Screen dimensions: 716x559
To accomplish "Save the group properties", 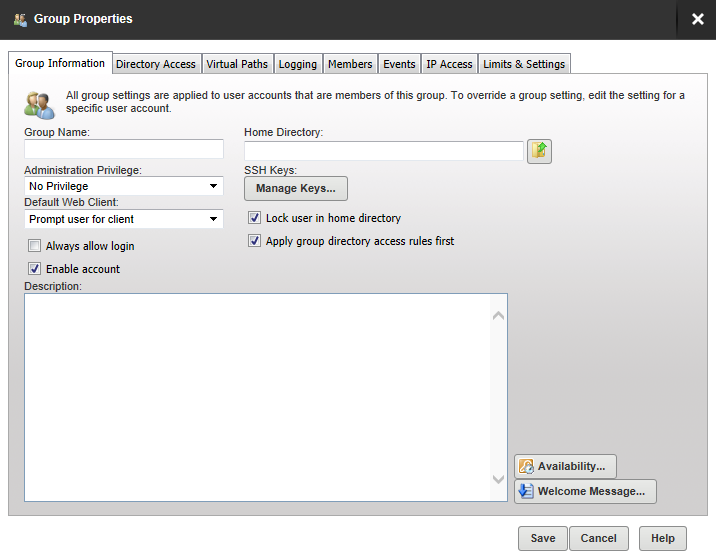I will [543, 538].
